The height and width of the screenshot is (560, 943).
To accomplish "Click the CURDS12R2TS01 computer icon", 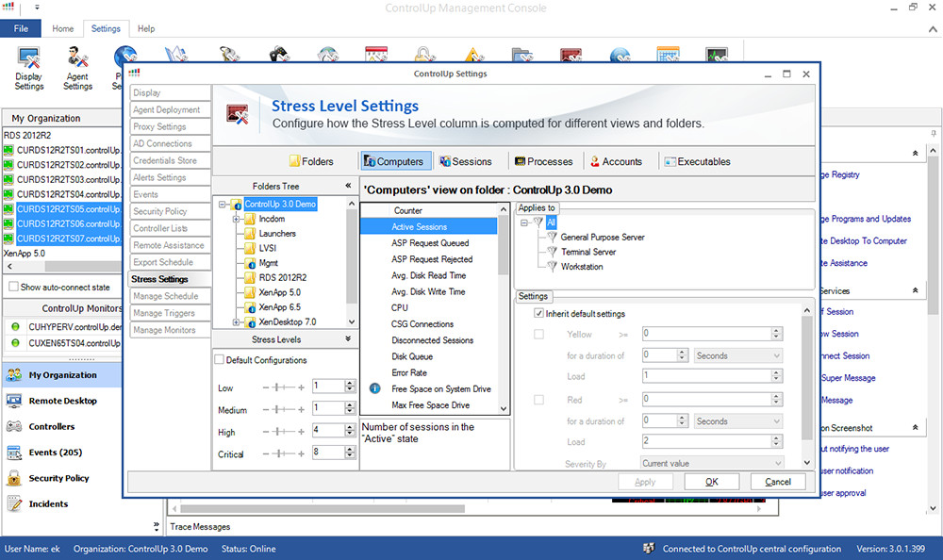I will tap(8, 150).
